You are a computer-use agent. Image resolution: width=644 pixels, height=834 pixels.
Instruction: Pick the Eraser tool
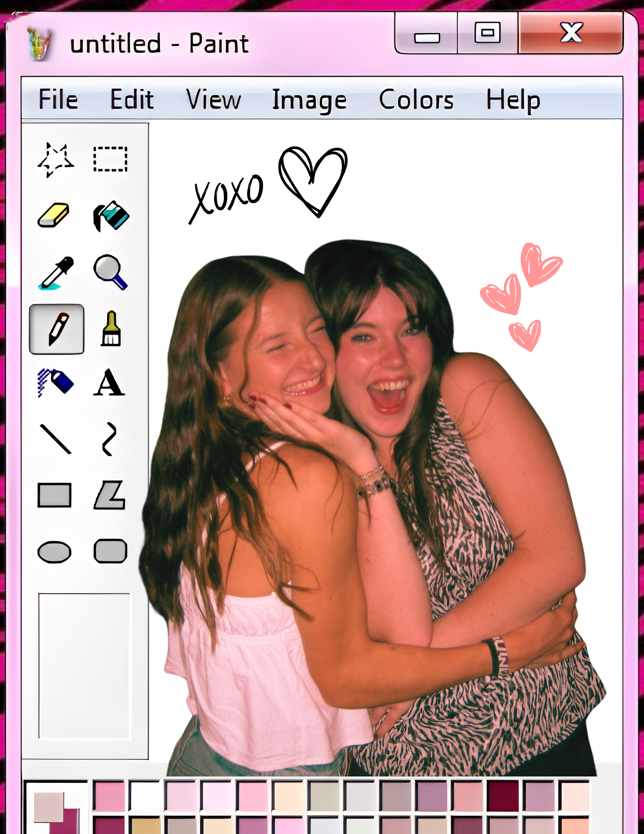pyautogui.click(x=53, y=215)
